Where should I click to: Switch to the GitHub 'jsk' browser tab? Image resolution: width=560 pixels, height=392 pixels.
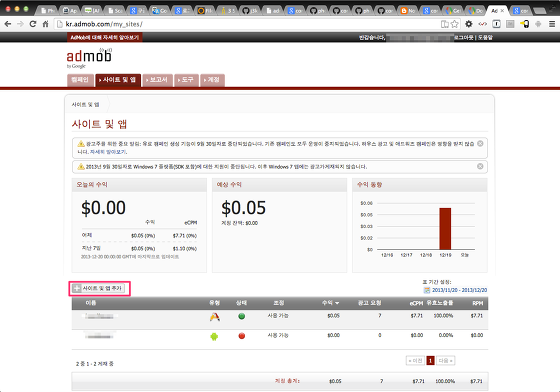pos(250,11)
